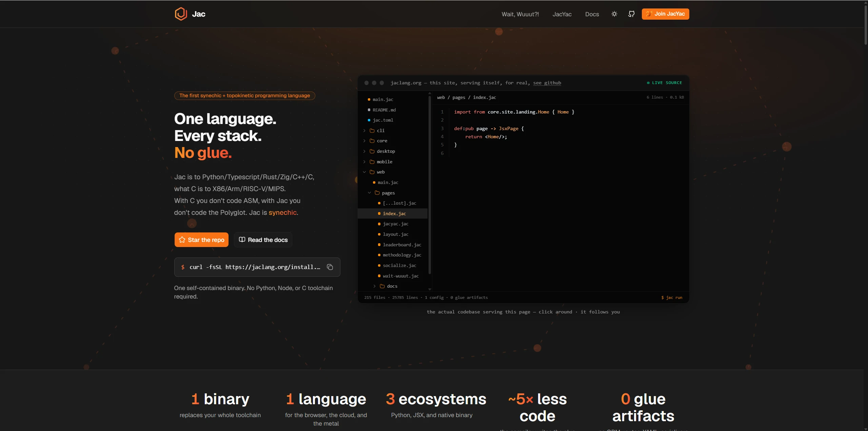Viewport: 868px width, 431px height.
Task: Click the synechic link in description
Action: click(x=282, y=212)
